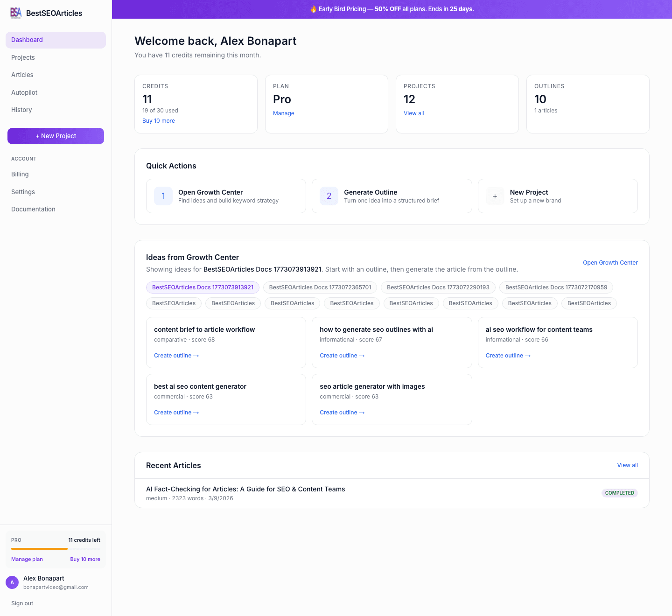
Task: Open Manage under the Pro plan card
Action: click(x=284, y=113)
